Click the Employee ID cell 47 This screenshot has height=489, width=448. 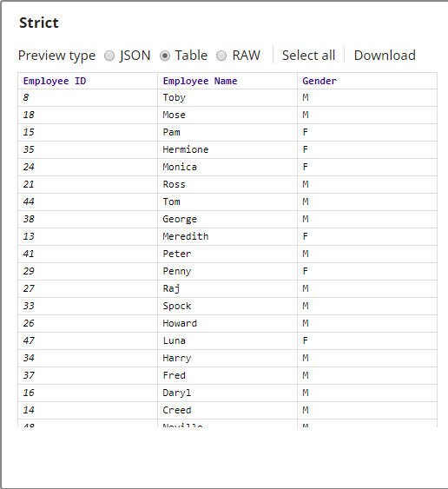pos(88,340)
